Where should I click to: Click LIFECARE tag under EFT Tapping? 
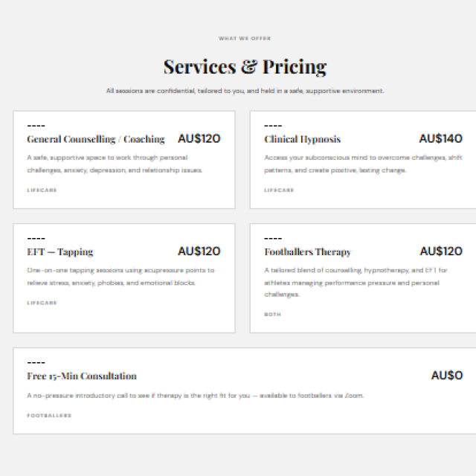(42, 303)
